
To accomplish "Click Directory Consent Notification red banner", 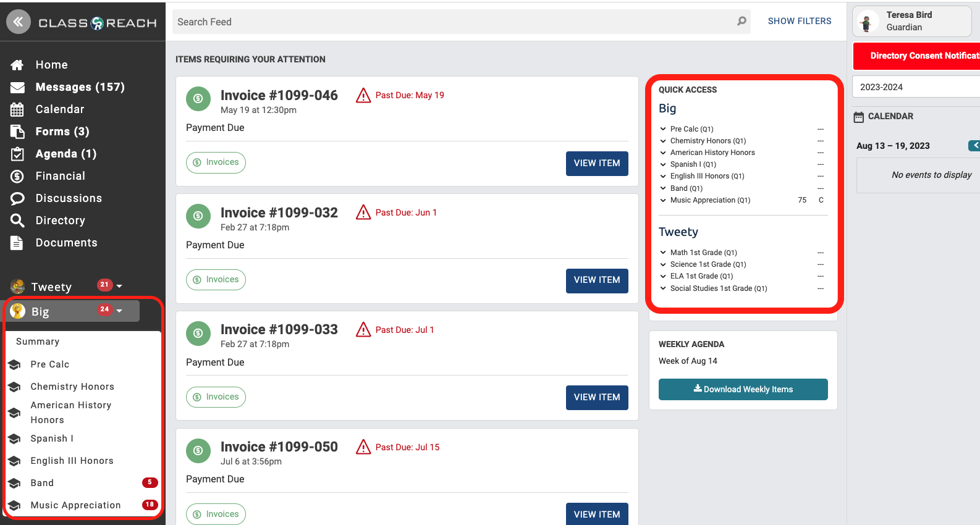I will pos(916,56).
